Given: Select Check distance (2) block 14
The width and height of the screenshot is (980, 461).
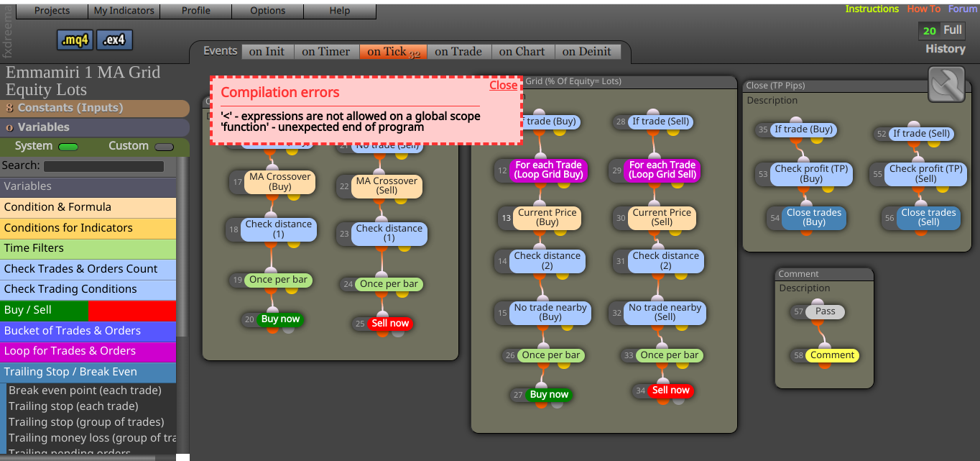Looking at the screenshot, I should 547,260.
